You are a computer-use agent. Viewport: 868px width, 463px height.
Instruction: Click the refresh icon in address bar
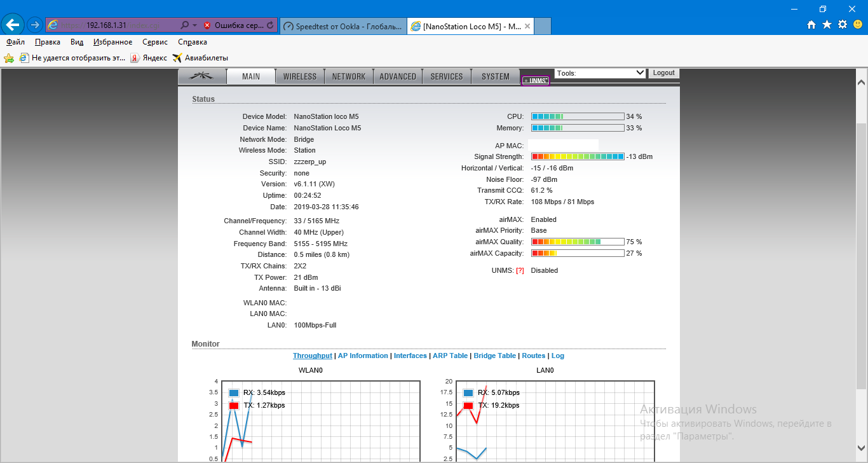click(271, 25)
